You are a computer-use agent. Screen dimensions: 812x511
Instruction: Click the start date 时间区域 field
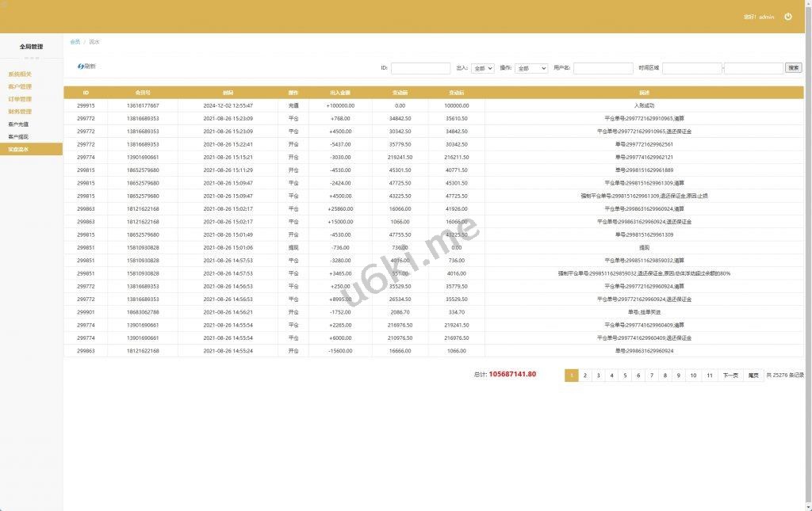(x=691, y=69)
